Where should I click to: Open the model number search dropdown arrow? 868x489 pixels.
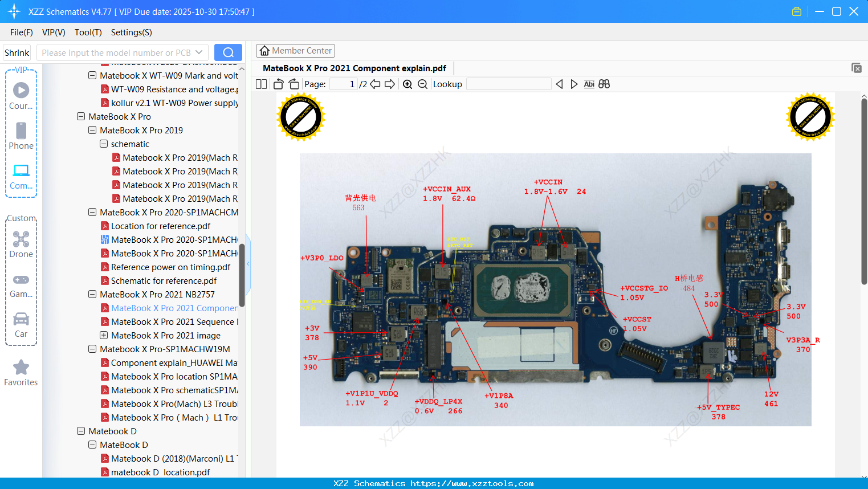pyautogui.click(x=199, y=52)
